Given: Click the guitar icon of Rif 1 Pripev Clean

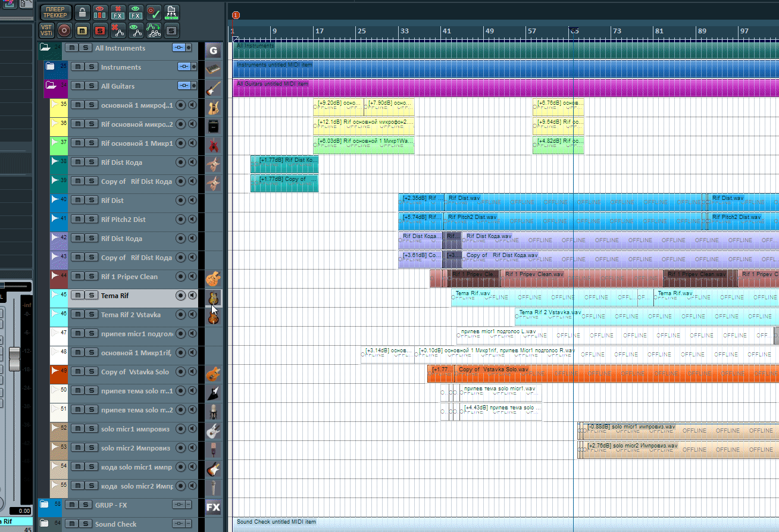Looking at the screenshot, I should (x=213, y=278).
